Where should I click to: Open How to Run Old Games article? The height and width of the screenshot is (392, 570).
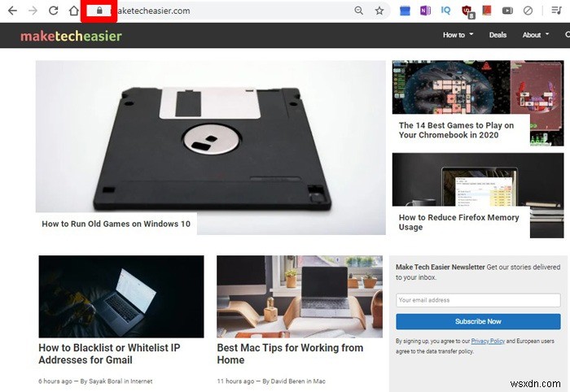point(116,224)
